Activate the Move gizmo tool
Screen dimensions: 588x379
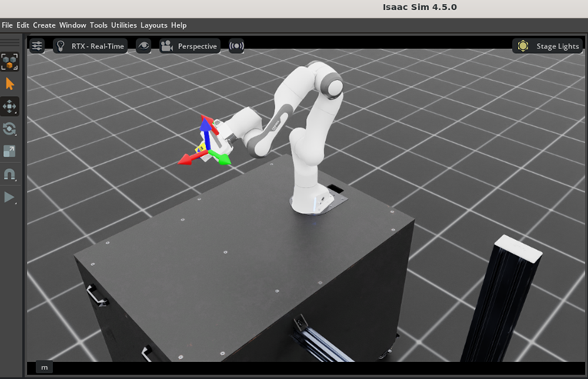(x=10, y=106)
